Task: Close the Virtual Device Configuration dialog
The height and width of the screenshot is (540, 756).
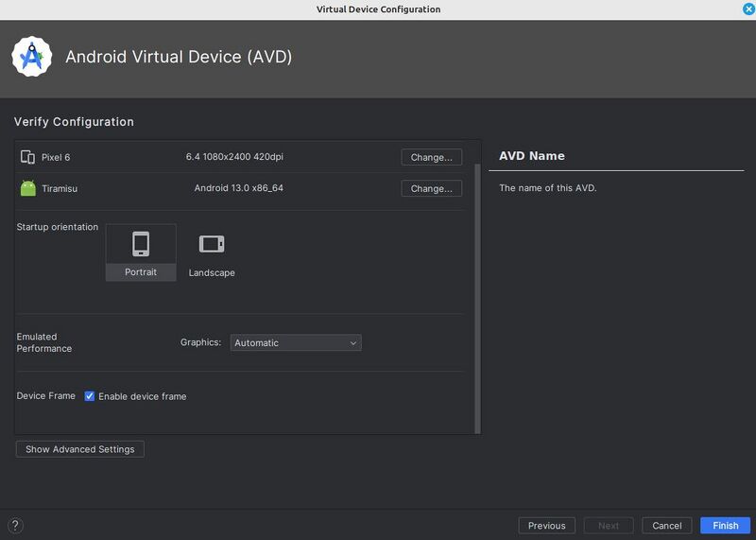Action: (748, 9)
